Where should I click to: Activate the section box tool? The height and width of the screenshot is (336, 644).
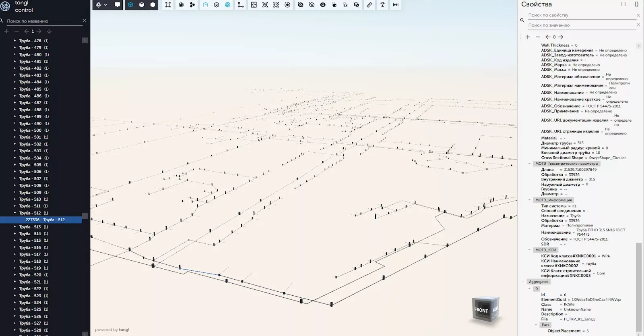(168, 5)
